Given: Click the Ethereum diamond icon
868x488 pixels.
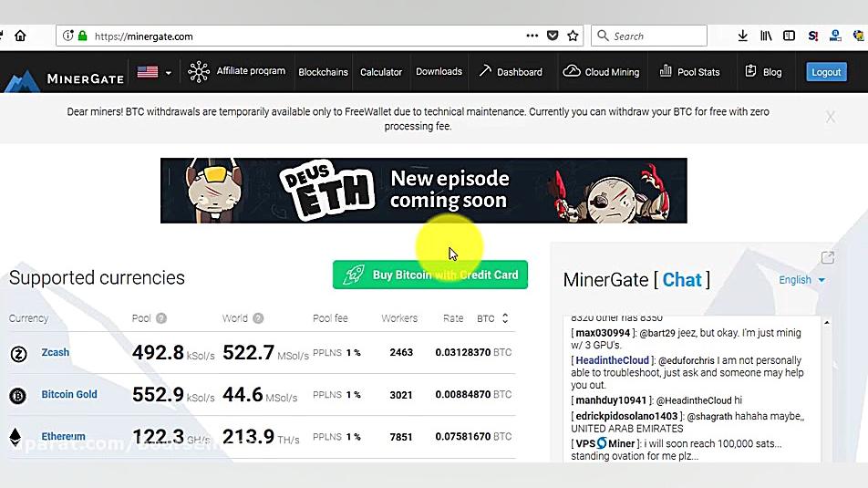Looking at the screenshot, I should 15,437.
